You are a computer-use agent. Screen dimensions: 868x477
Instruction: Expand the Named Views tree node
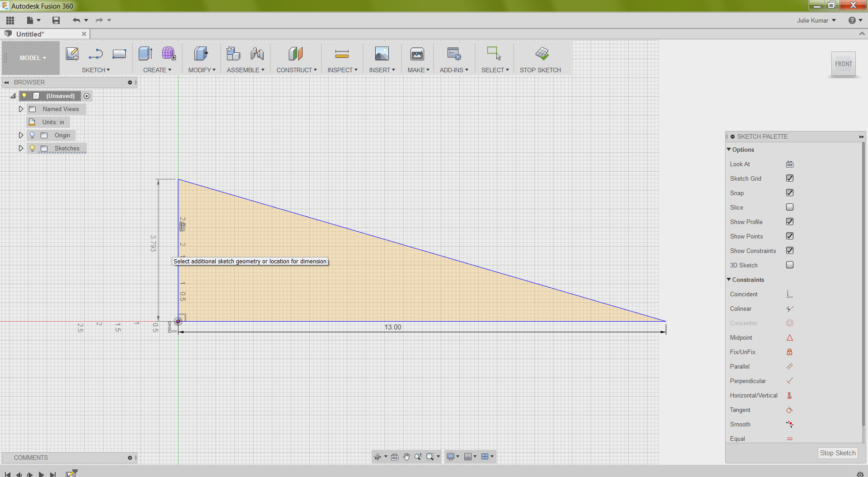(x=21, y=109)
